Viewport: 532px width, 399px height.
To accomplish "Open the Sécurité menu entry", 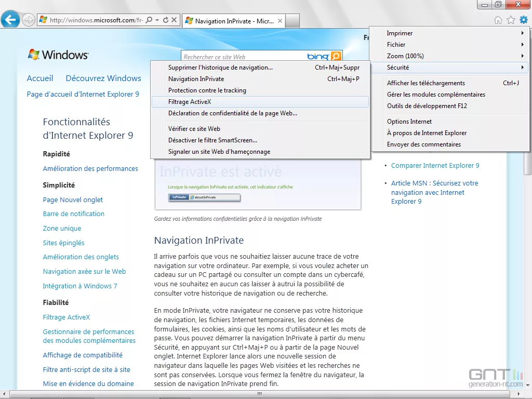I will [450, 68].
